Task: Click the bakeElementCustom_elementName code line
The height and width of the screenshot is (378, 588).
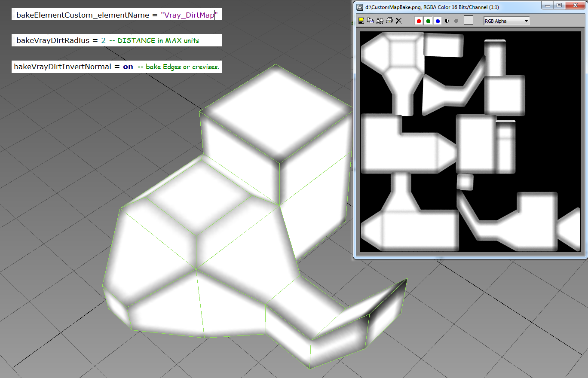Action: tap(117, 15)
